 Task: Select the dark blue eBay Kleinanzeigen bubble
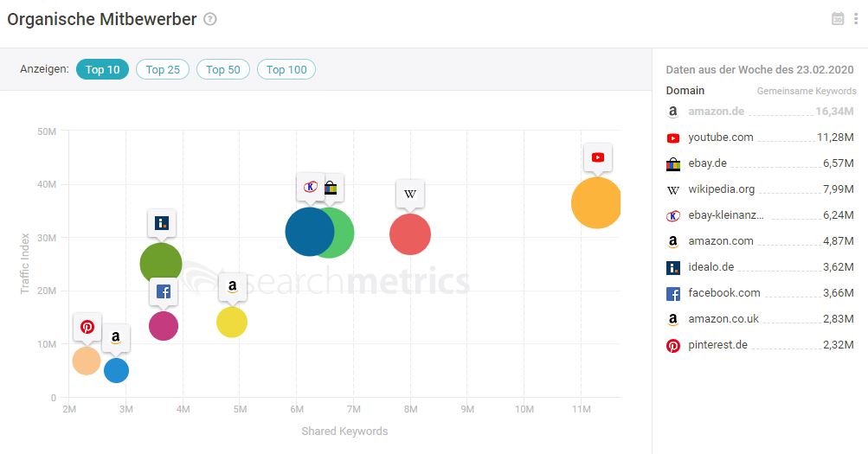tap(309, 232)
